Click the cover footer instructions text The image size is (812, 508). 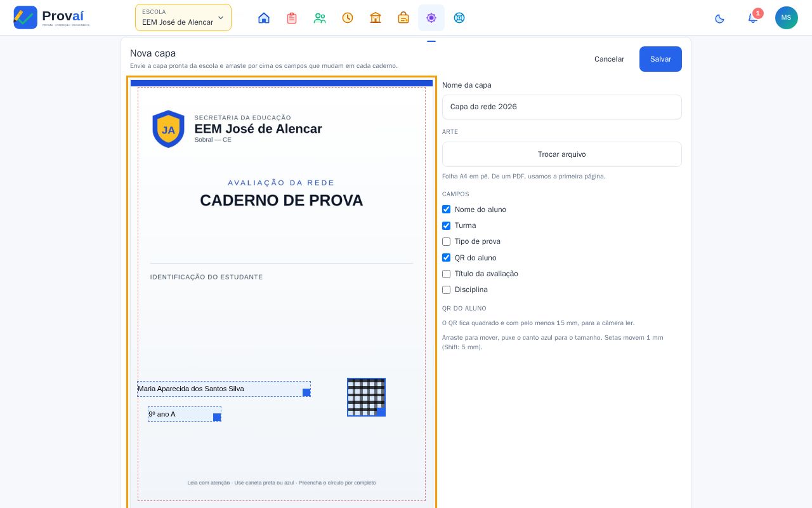click(x=282, y=483)
